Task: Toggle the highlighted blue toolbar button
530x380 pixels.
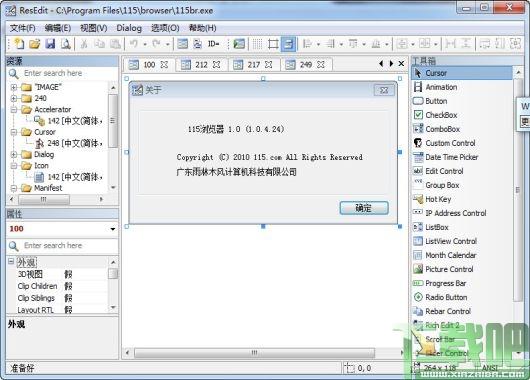Action: coord(288,44)
